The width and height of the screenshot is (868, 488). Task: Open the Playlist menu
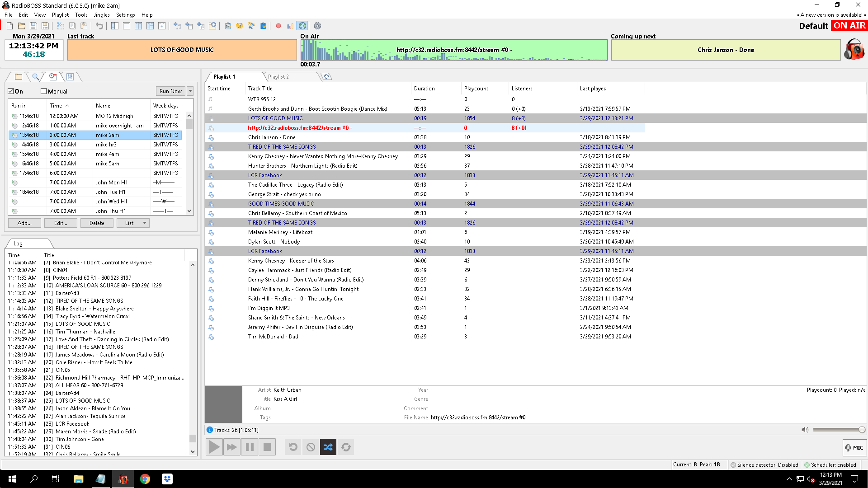coord(60,15)
